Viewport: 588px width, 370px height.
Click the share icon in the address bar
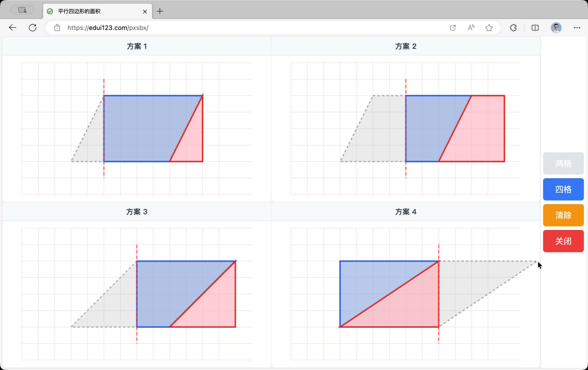(452, 27)
